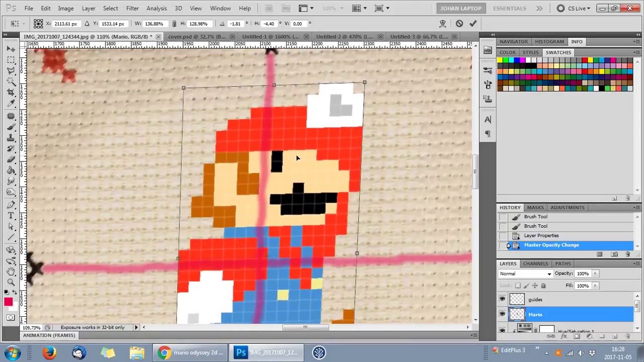Select the Hand tool
Screen dimensions: 644x362
tap(11, 271)
